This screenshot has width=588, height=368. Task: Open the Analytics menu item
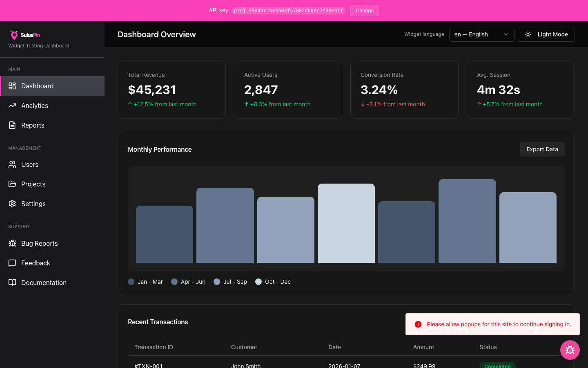click(x=52, y=105)
